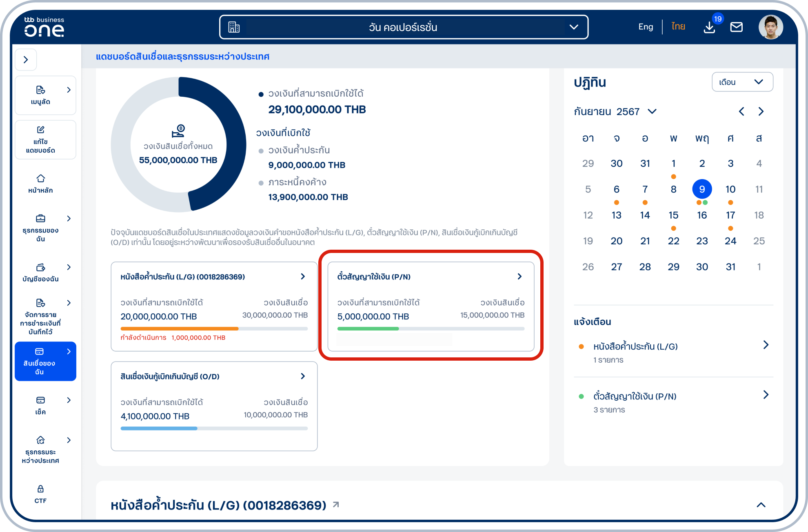Expand the collapsed sidebar arrow
Image resolution: width=808 pixels, height=532 pixels.
click(26, 60)
